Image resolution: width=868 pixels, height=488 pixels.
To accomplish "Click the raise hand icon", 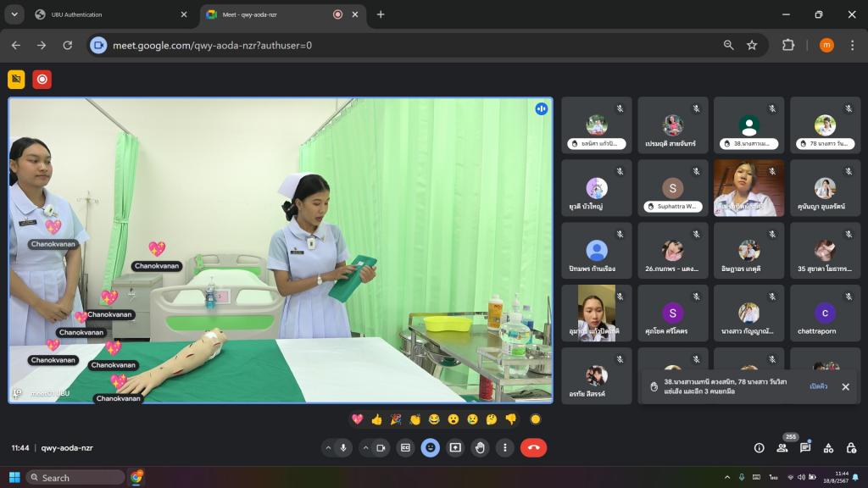I will coord(480,447).
